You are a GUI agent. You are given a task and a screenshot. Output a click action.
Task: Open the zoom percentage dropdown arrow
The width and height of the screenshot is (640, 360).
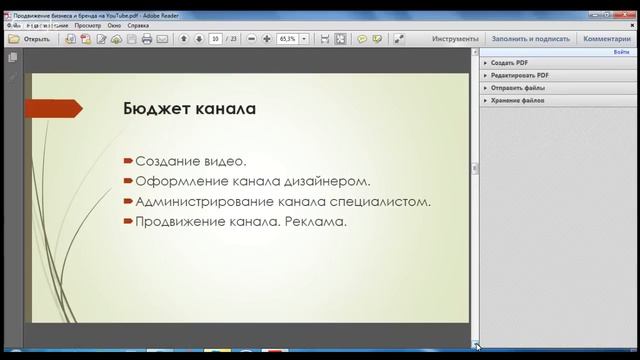pos(304,39)
